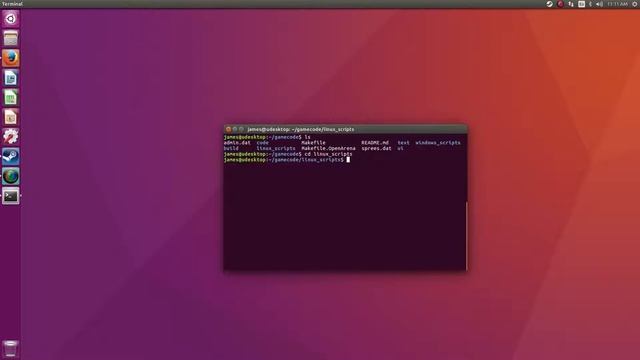The height and width of the screenshot is (360, 640).
Task: Open the network connections indicator
Action: [571, 4]
